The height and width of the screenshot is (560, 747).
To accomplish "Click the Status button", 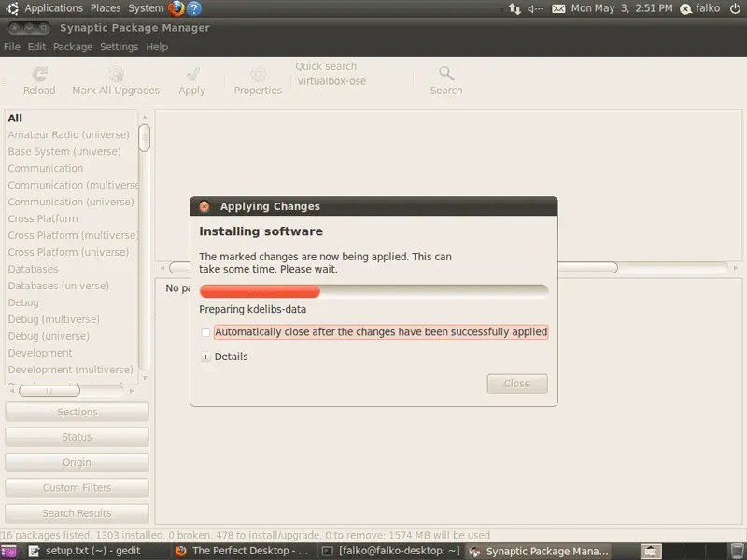I will coord(77,437).
